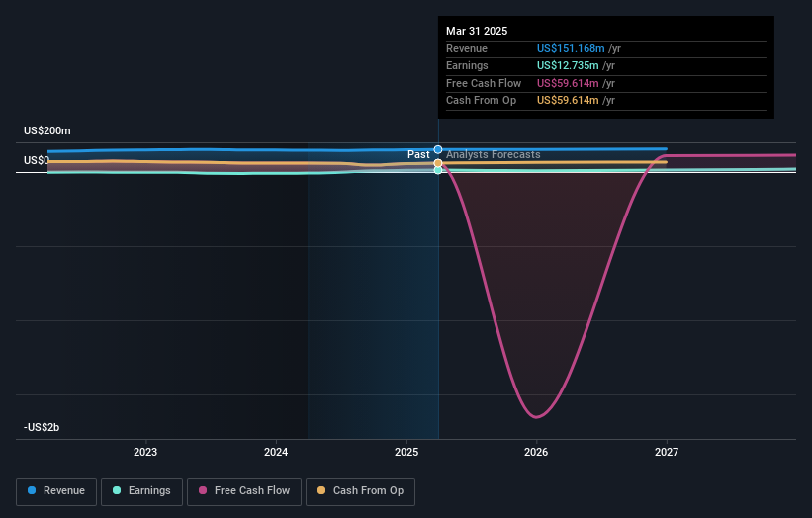Click the Earnings row label in tooltip
812x518 pixels.
pyautogui.click(x=467, y=65)
